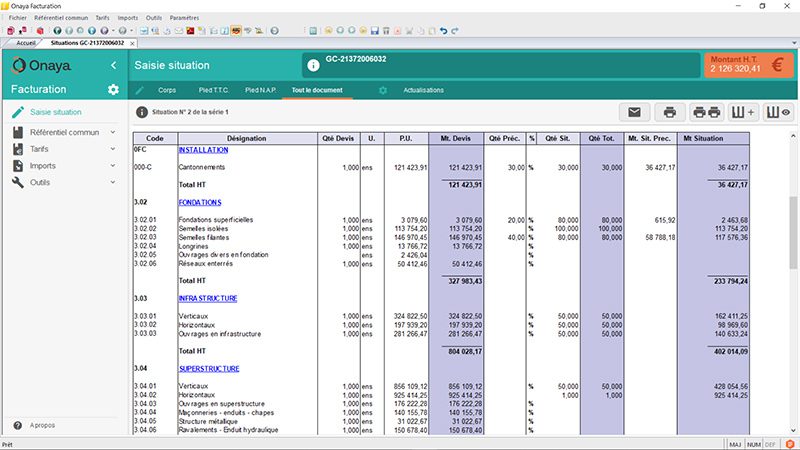Screen dimensions: 800x450
Task: Open the Actualisations tab
Action: click(423, 90)
